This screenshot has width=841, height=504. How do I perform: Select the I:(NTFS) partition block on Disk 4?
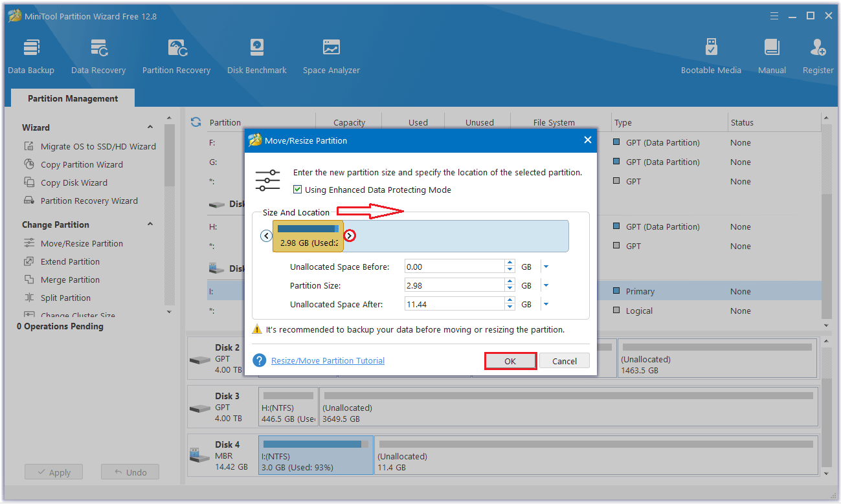[316, 455]
